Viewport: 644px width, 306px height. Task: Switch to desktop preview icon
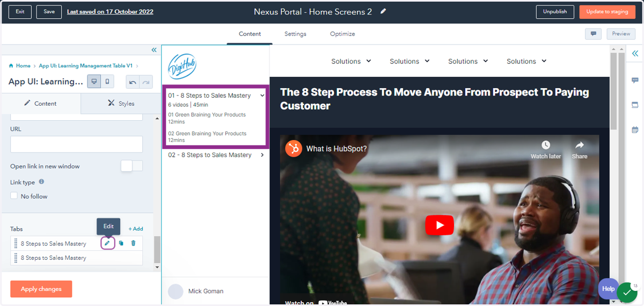(x=94, y=82)
